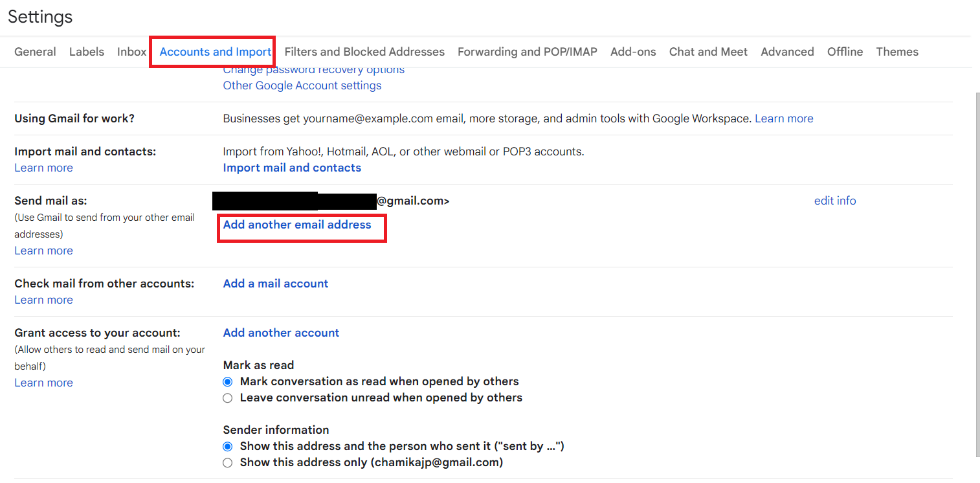Click 'Import mail and contacts' link
Screen dimensions: 980x483
[292, 168]
